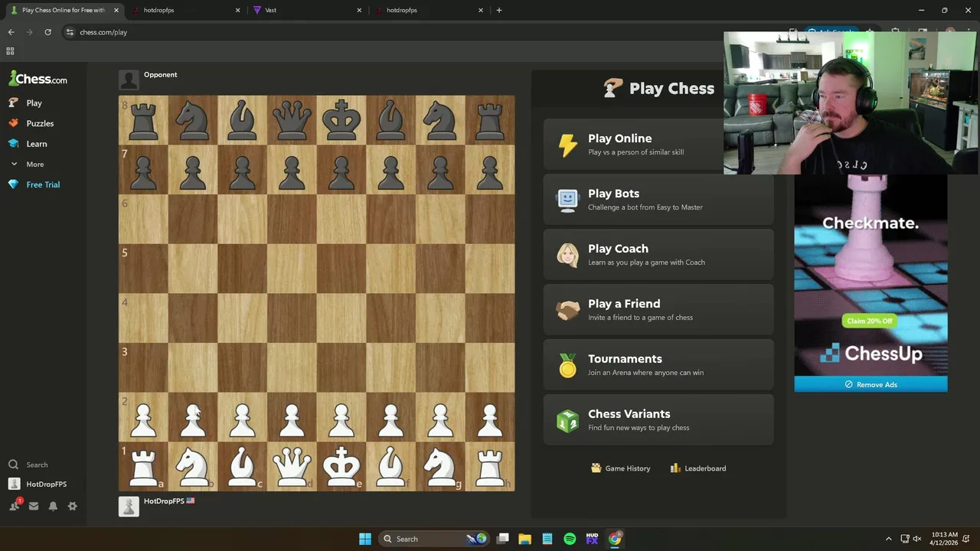The width and height of the screenshot is (980, 551).
Task: Show hidden system tray icons
Action: point(888,539)
